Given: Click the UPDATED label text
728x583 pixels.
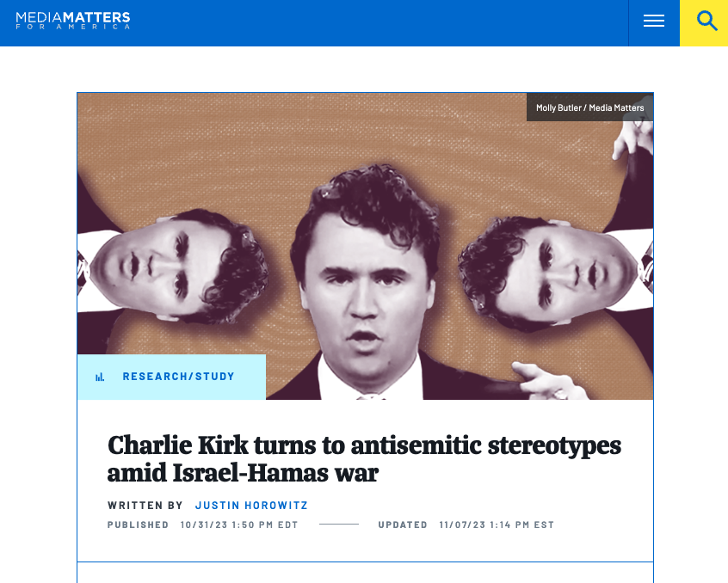Looking at the screenshot, I should tap(403, 525).
